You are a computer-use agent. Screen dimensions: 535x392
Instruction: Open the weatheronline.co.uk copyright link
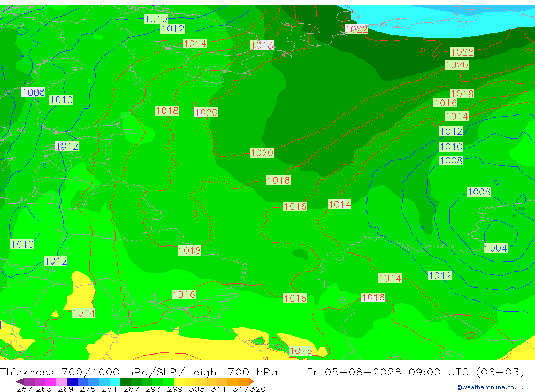point(490,387)
